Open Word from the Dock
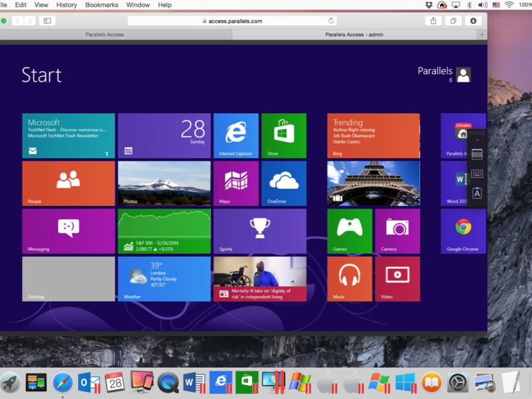This screenshot has height=399, width=532. 194,383
